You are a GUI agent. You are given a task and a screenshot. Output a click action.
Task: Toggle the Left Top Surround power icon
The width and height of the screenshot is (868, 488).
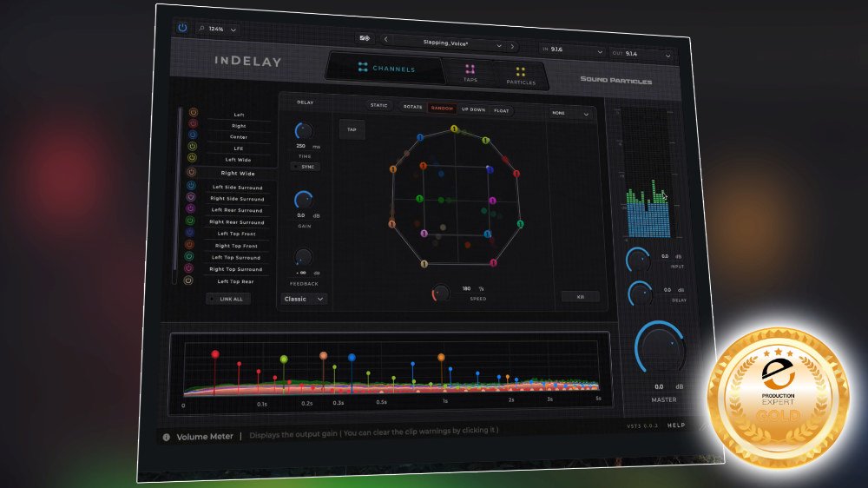coord(188,256)
